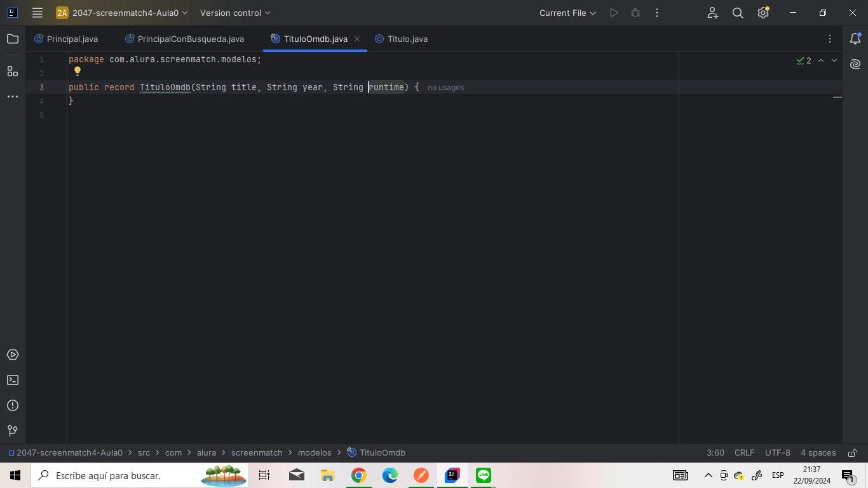Open IDE settings gear
Screen dimensions: 868x488
763,13
